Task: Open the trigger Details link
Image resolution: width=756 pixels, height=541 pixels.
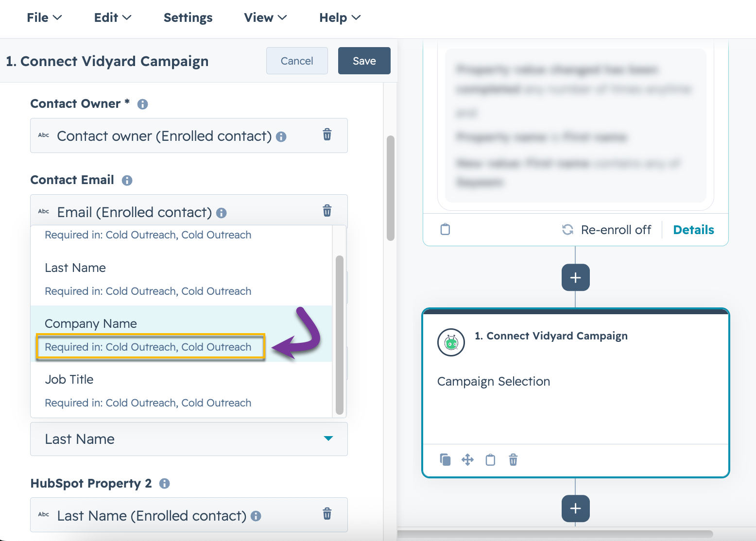Action: click(x=693, y=230)
